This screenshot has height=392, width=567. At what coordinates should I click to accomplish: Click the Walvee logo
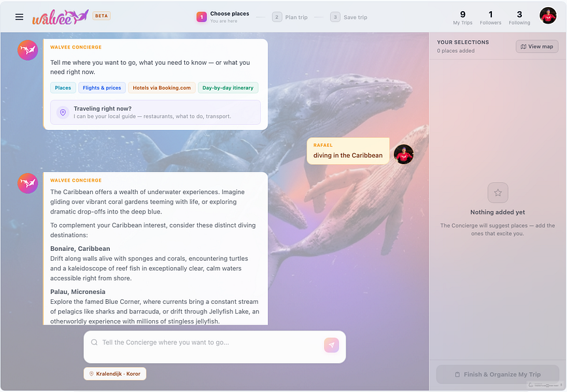pos(60,17)
